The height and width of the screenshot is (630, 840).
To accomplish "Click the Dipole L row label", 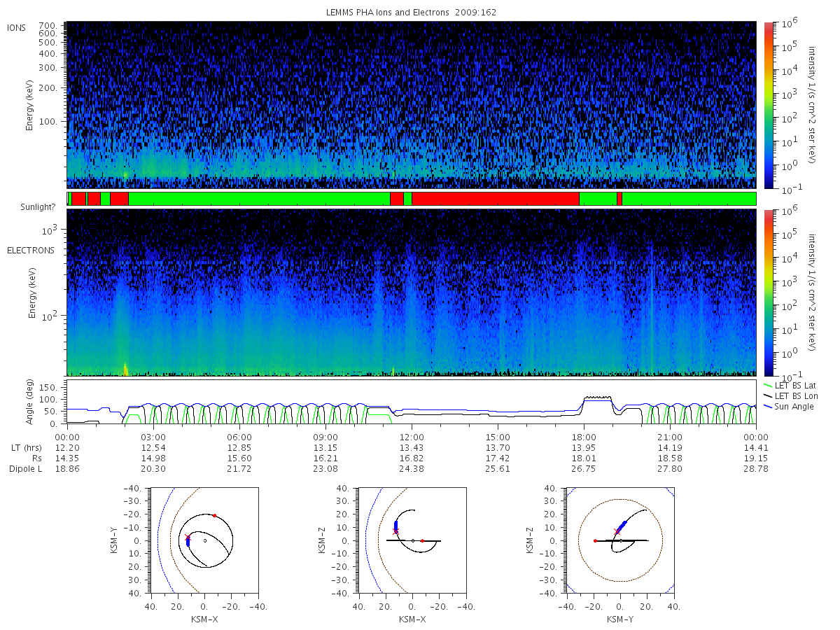I will pyautogui.click(x=25, y=468).
